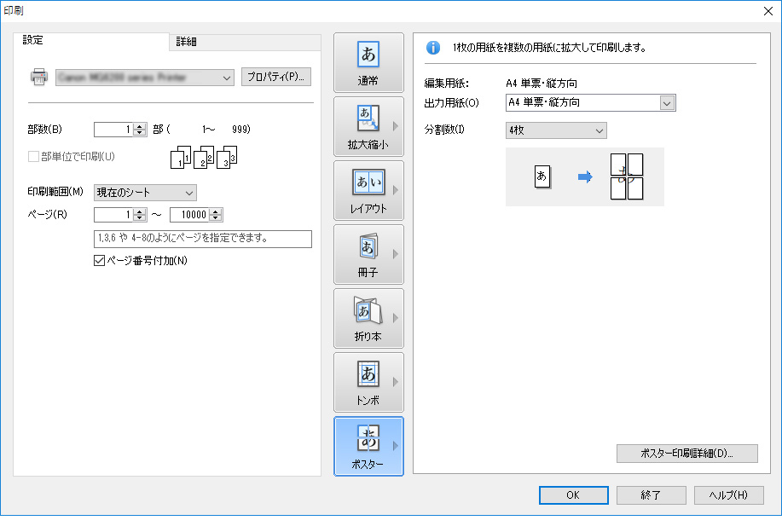Click the page range text input field
782x532 pixels.
click(202, 239)
